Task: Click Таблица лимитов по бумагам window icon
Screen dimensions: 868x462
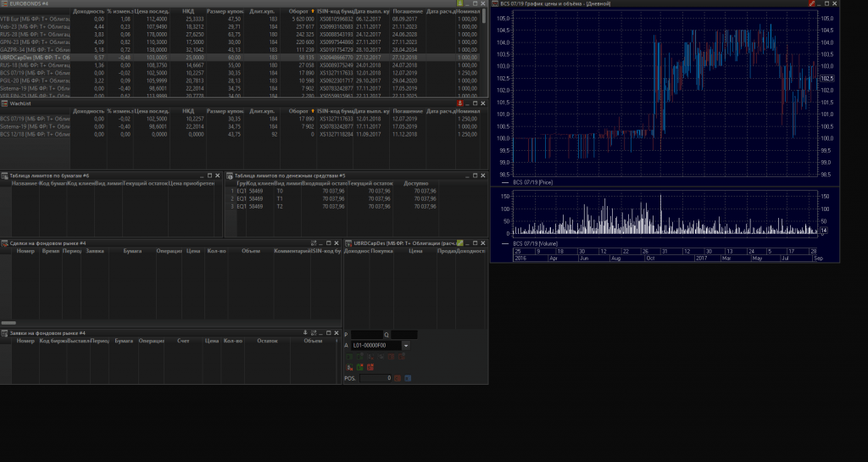Action: tap(4, 175)
